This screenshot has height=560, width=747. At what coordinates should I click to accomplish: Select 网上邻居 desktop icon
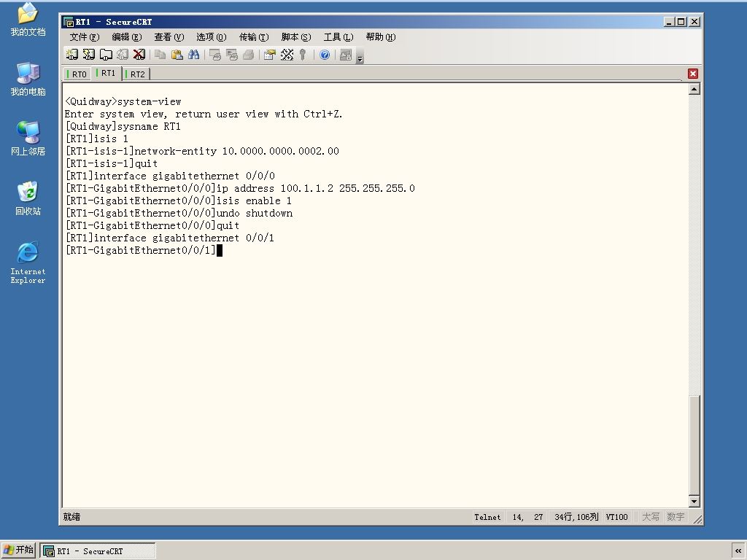click(x=28, y=139)
